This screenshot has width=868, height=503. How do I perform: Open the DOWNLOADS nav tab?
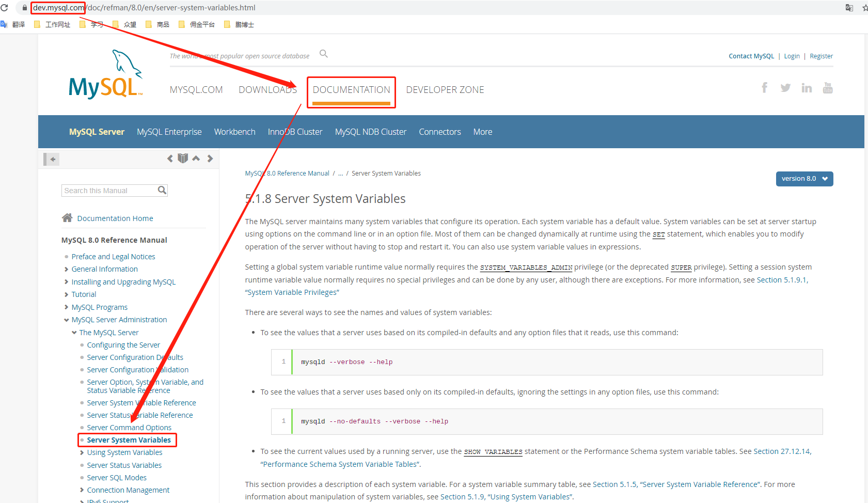pos(267,90)
